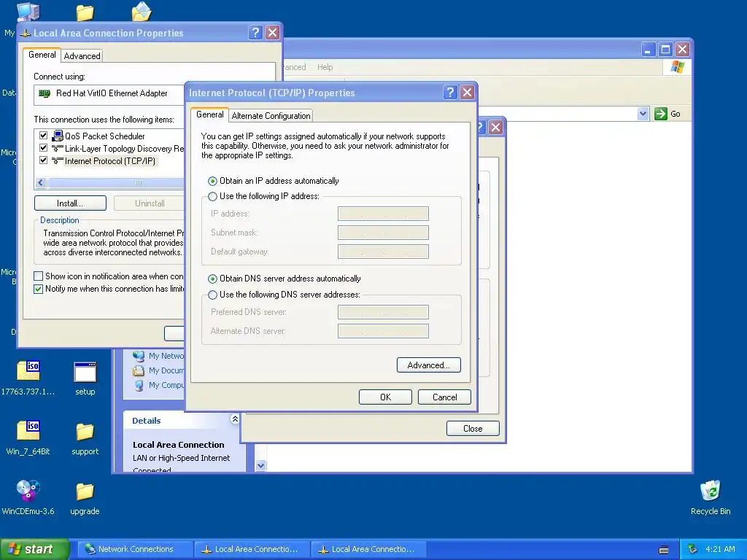The width and height of the screenshot is (747, 560).
Task: Open the Start menu
Action: (34, 549)
